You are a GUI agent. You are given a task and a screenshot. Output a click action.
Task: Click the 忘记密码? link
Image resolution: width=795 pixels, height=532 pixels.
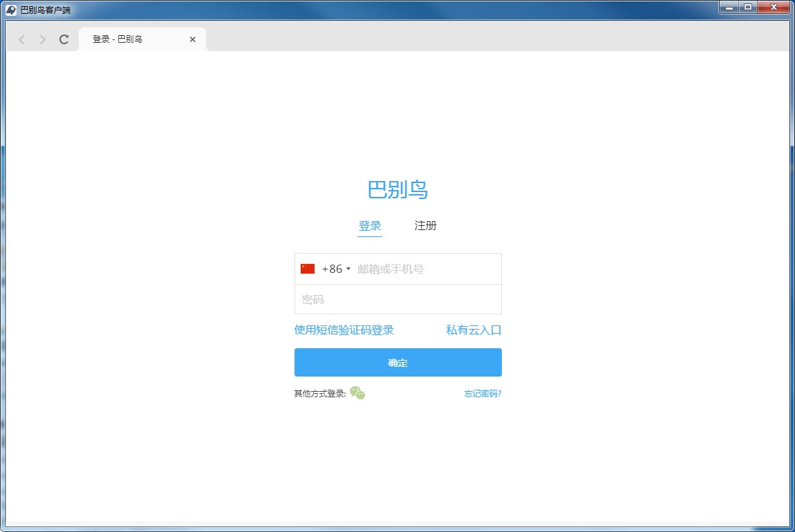coord(483,394)
